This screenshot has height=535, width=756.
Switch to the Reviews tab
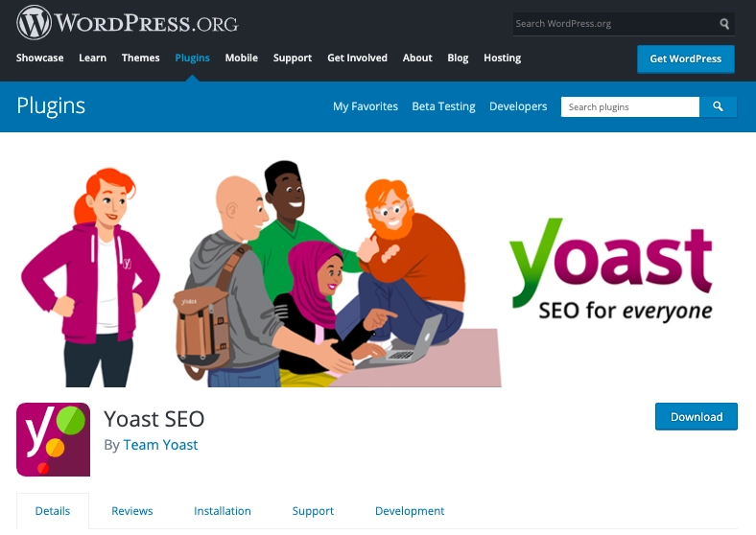pos(132,511)
